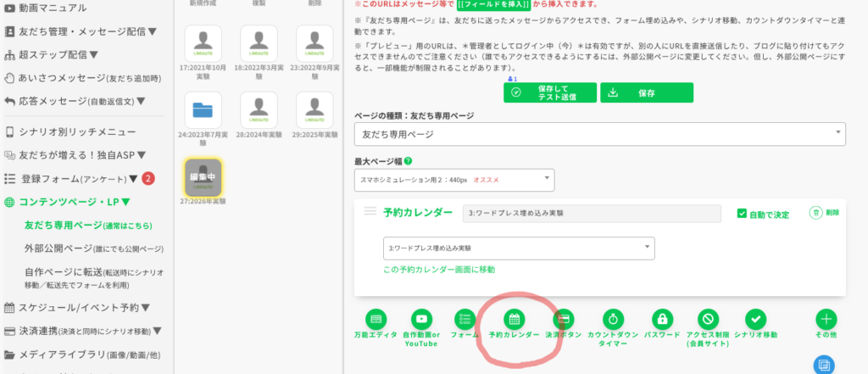Add a 万能エディタ block
Screen dimensions: 868x374
point(376,319)
